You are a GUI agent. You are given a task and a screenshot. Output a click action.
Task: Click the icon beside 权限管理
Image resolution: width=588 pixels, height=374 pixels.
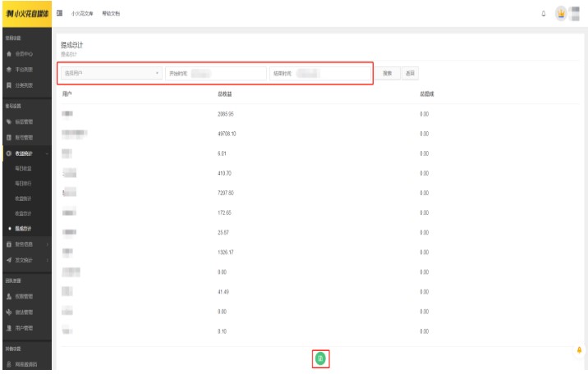click(9, 297)
